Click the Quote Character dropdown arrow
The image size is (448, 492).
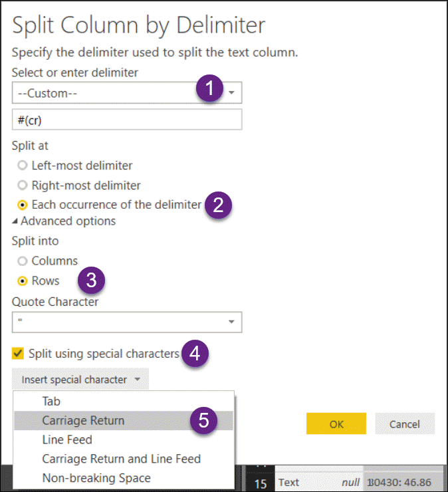[231, 322]
